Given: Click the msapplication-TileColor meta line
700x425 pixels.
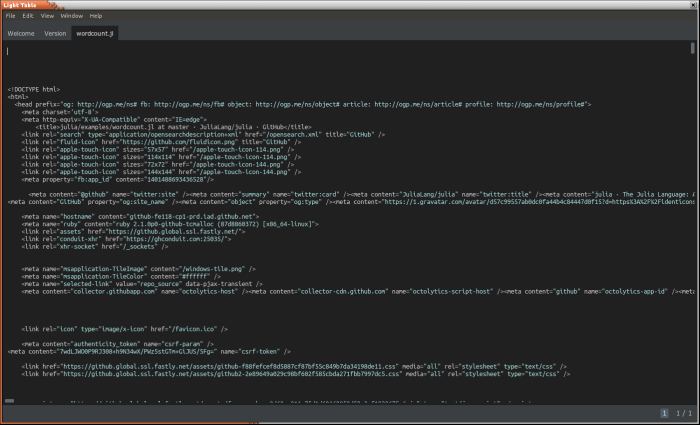Looking at the screenshot, I should (121, 277).
